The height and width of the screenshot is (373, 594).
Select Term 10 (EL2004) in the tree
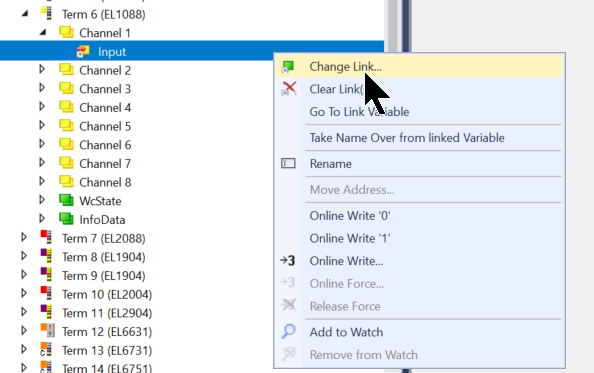[x=107, y=294]
